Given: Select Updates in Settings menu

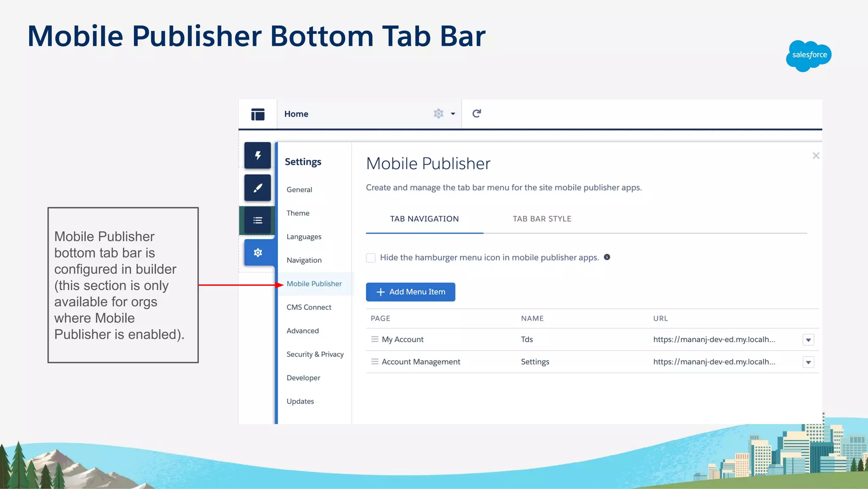Looking at the screenshot, I should click(x=300, y=401).
